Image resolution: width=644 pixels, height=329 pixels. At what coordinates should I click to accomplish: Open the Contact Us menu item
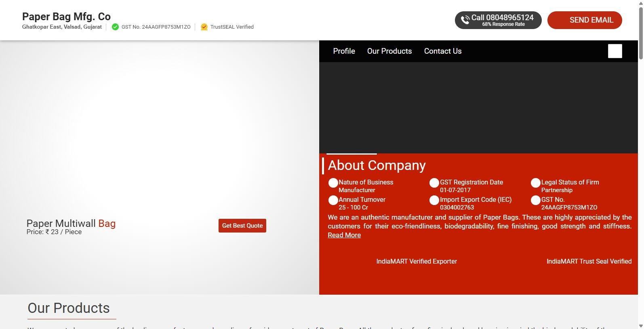point(442,51)
